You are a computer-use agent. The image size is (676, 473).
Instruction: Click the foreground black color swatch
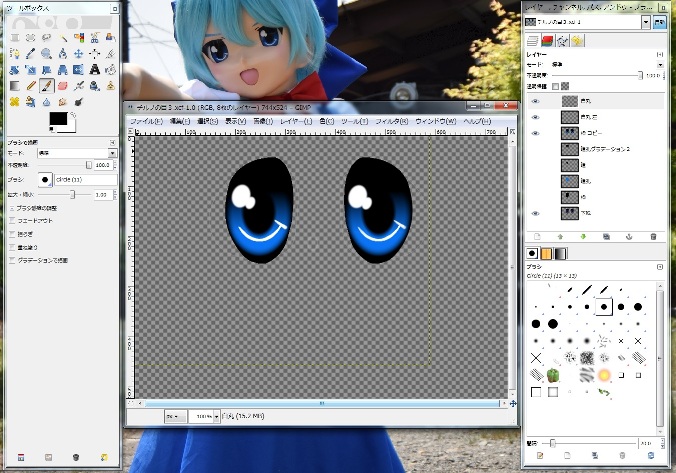pos(58,119)
